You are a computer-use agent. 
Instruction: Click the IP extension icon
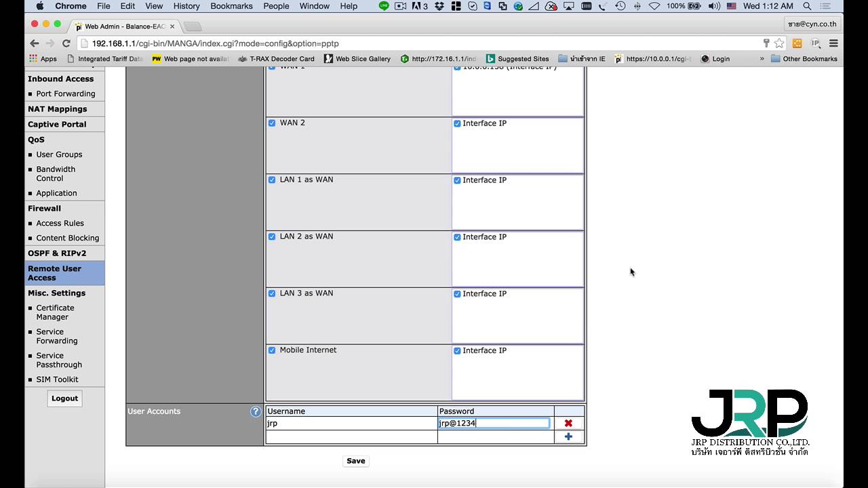coord(816,43)
